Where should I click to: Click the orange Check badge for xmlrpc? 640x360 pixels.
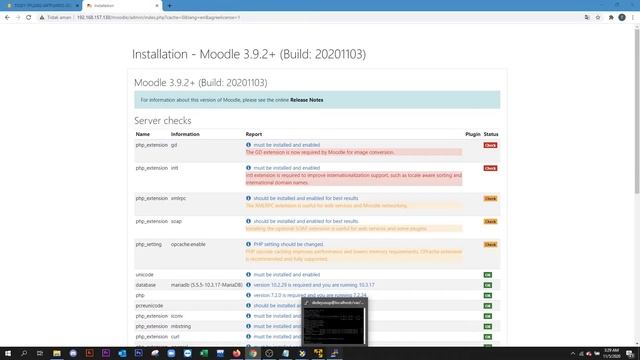point(490,198)
